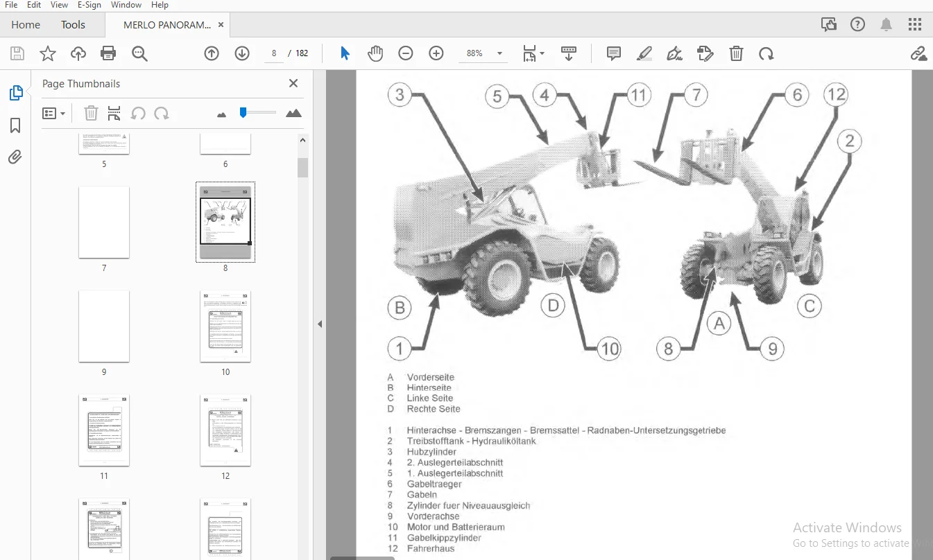Select the Highlight text pen tool
This screenshot has height=560, width=933.
[644, 53]
